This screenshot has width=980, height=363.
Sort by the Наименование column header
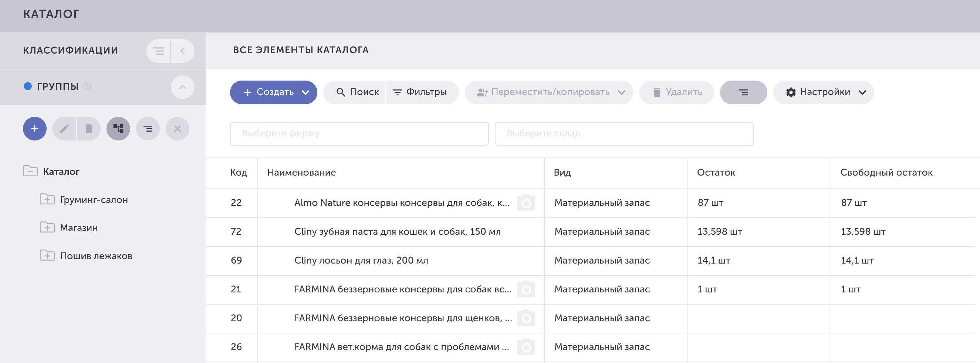tap(301, 173)
